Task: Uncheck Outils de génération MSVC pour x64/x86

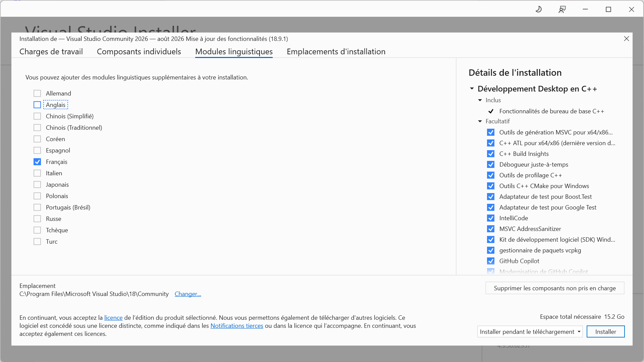Action: 491,132
